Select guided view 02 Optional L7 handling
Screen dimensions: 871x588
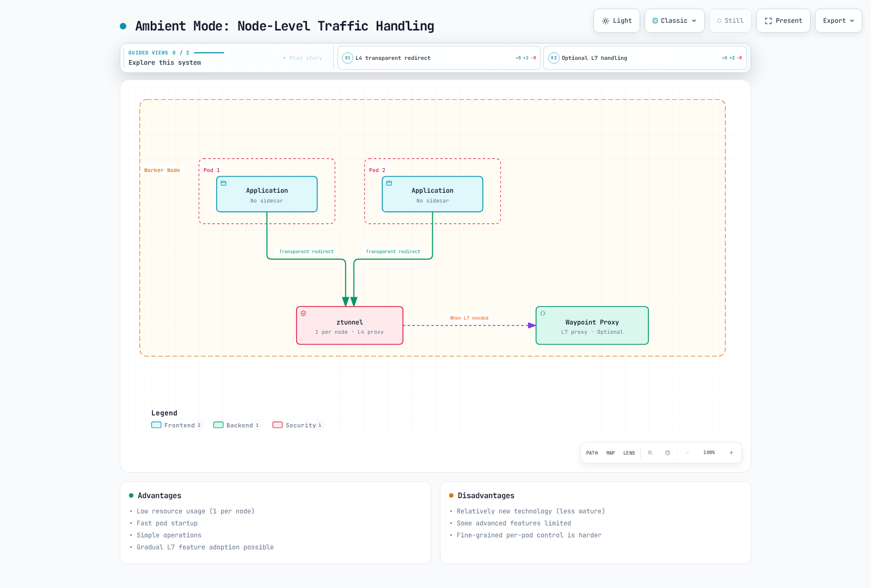pos(645,58)
